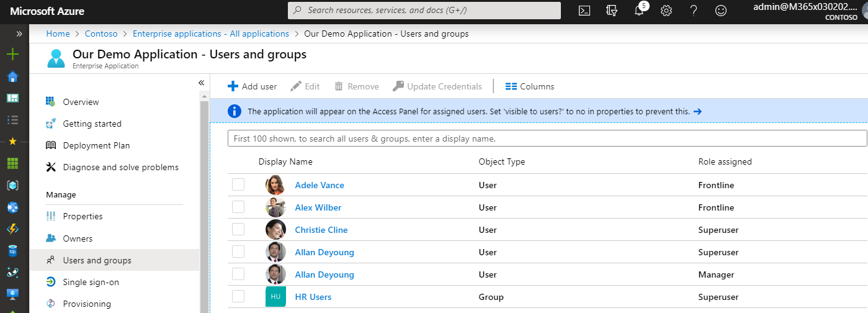Select the checkbox for Adele Vance
This screenshot has width=868, height=313.
pyautogui.click(x=238, y=185)
